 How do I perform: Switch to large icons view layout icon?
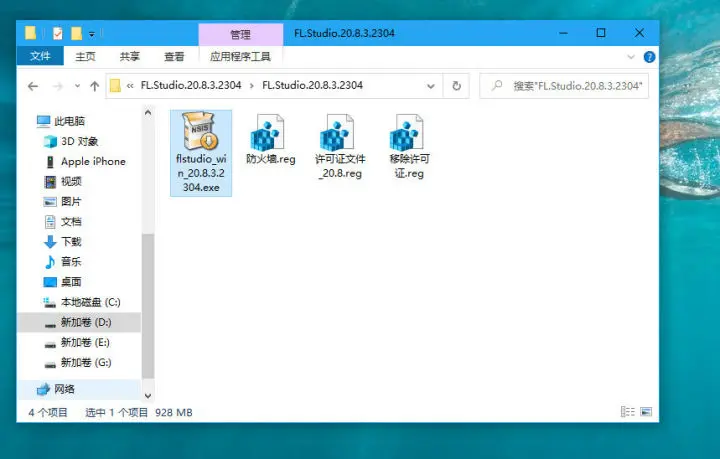tap(646, 412)
